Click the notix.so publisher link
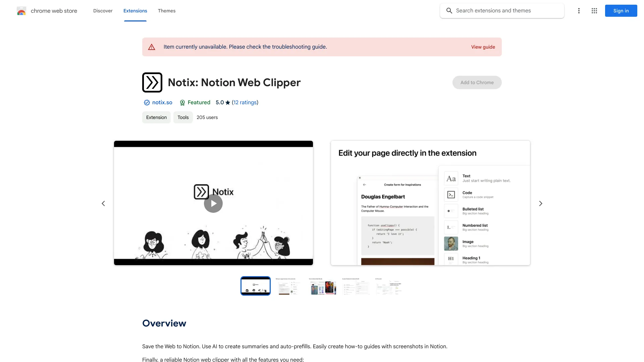The image size is (644, 362). [162, 102]
